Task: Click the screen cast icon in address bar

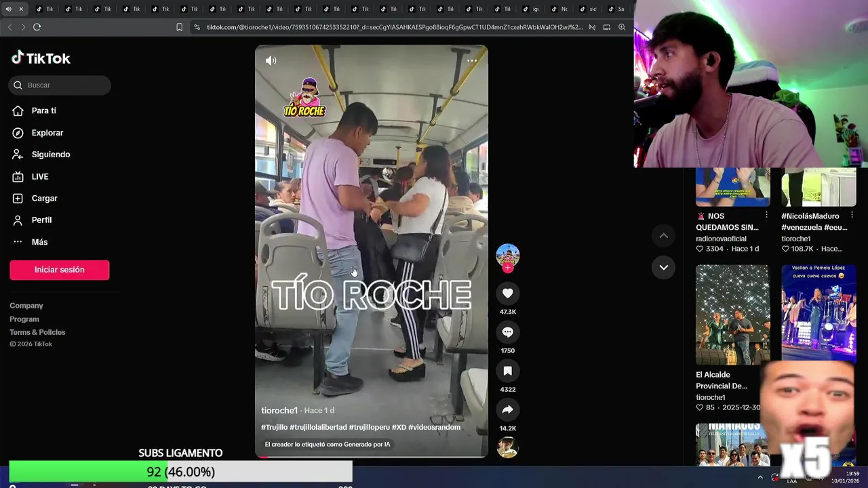Action: click(x=607, y=27)
